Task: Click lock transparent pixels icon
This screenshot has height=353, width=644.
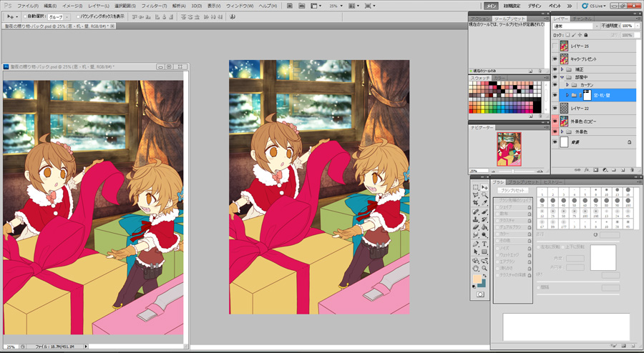Action: pyautogui.click(x=568, y=35)
